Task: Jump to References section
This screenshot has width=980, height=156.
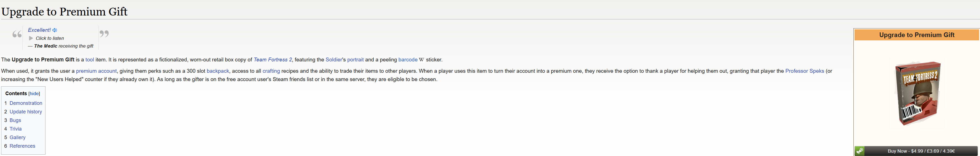Action: click(x=22, y=146)
